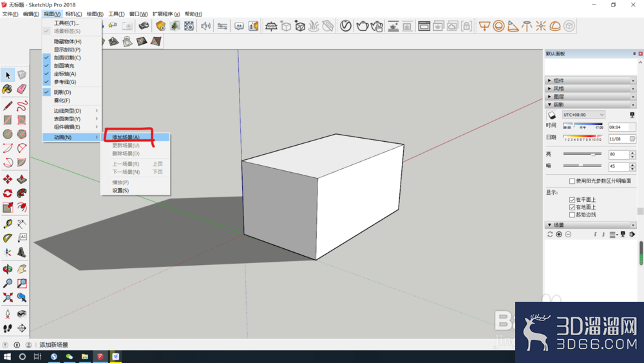Enable 起始边线 checkbox

[x=572, y=215]
